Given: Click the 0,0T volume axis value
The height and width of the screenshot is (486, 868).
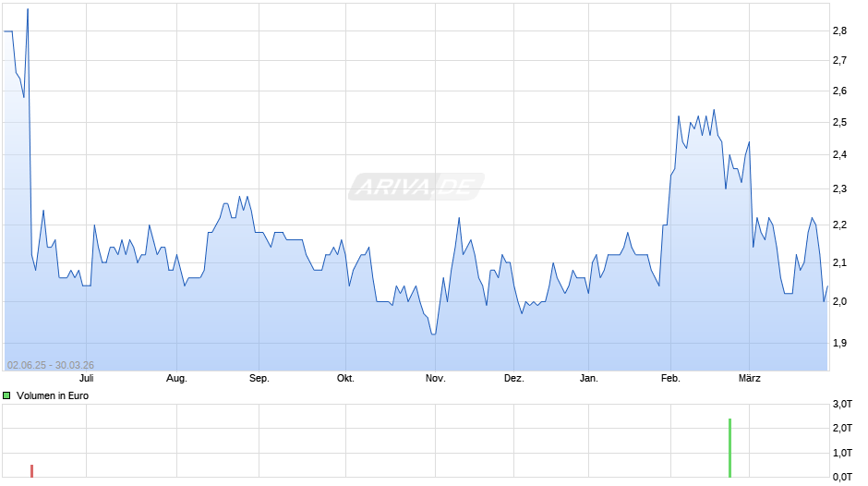Looking at the screenshot, I should coord(842,477).
